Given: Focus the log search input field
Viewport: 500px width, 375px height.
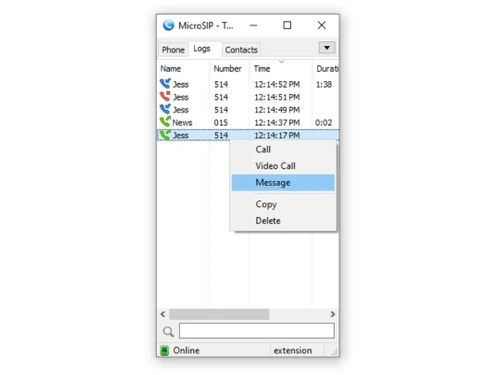Looking at the screenshot, I should point(257,331).
